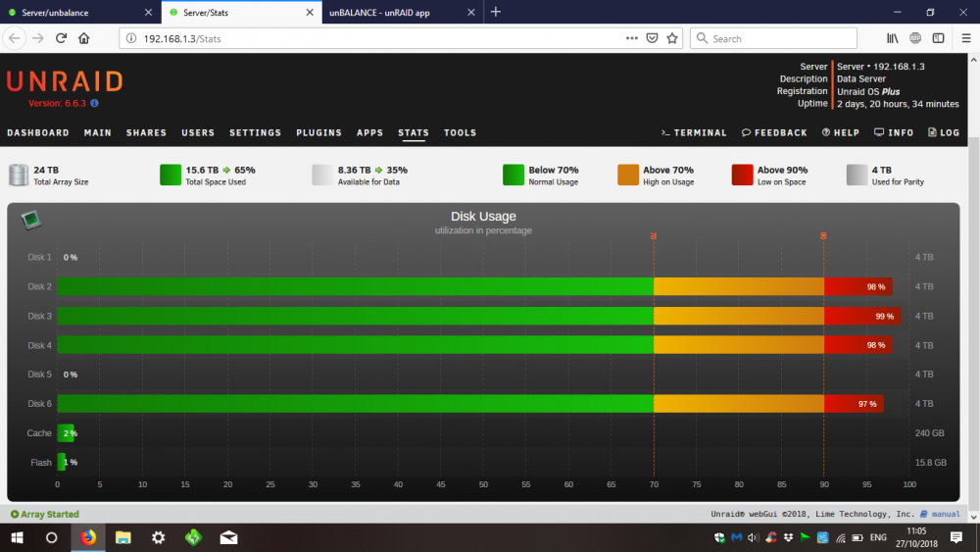Image resolution: width=980 pixels, height=552 pixels.
Task: Click the grey Used for Parity swatch
Action: click(857, 176)
